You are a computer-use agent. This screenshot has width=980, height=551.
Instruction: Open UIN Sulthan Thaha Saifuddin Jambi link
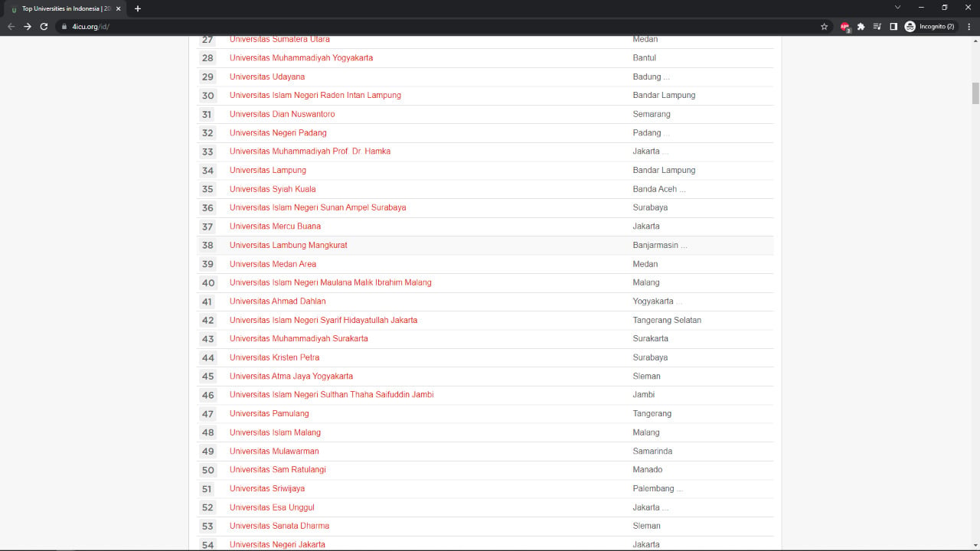pos(332,395)
